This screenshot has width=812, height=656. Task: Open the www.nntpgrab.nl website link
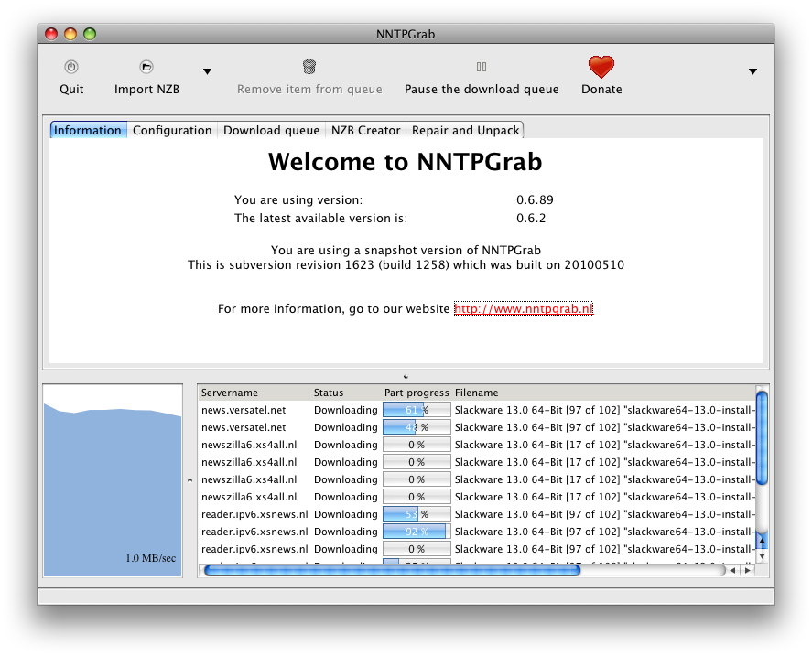point(524,309)
